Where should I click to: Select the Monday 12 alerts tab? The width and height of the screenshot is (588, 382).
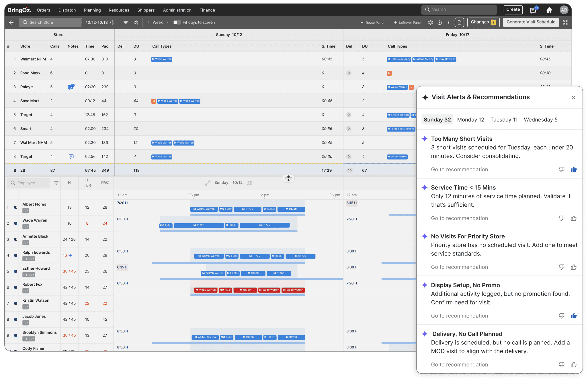tap(470, 120)
